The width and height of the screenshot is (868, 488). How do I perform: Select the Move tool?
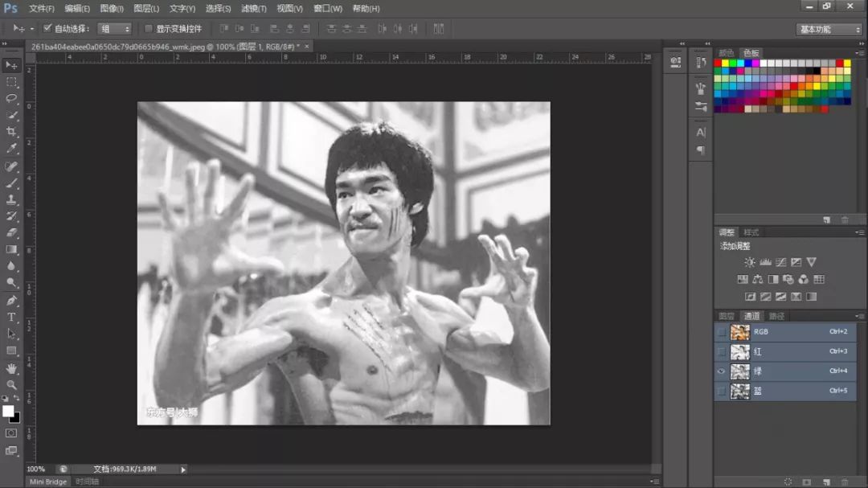coord(11,65)
